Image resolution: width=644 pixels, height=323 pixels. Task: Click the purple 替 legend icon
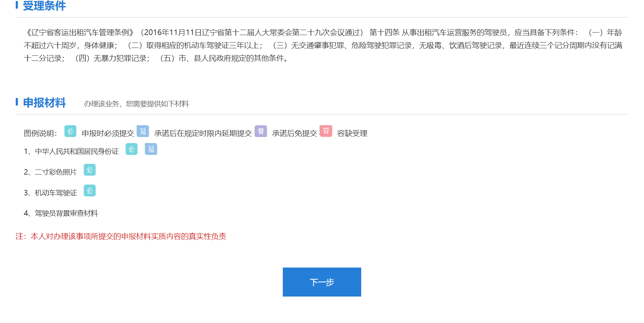click(261, 131)
